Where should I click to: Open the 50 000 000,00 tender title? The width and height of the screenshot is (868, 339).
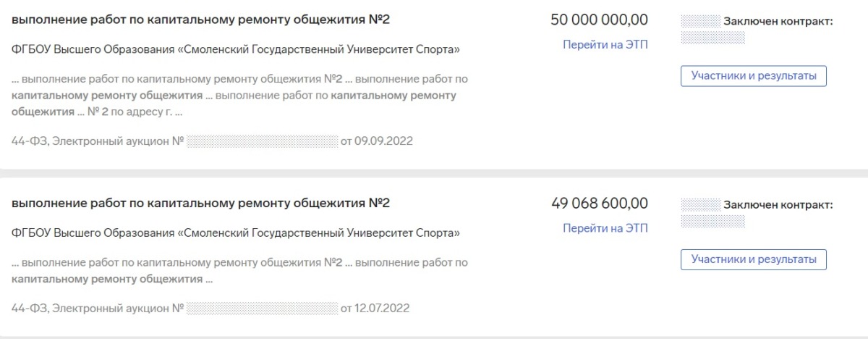tap(200, 19)
